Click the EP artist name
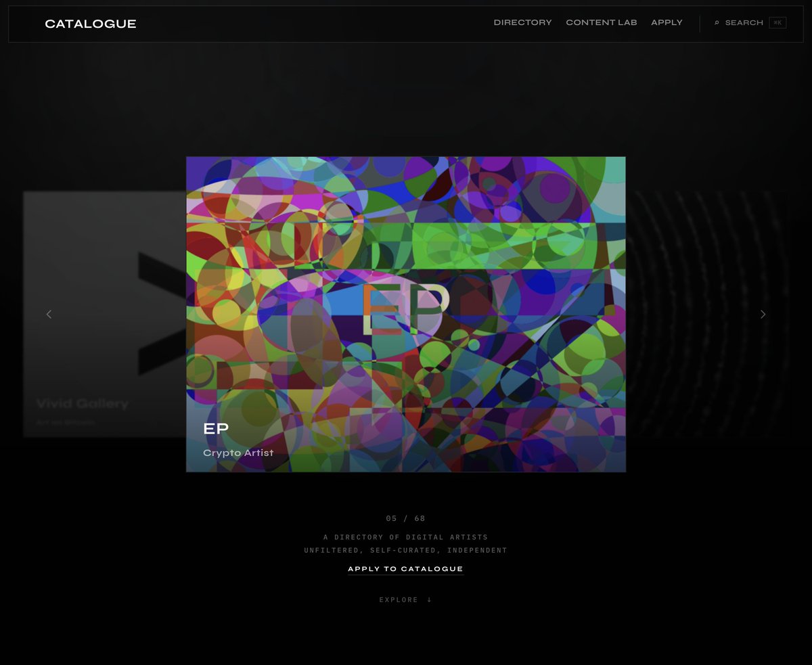 (x=216, y=428)
